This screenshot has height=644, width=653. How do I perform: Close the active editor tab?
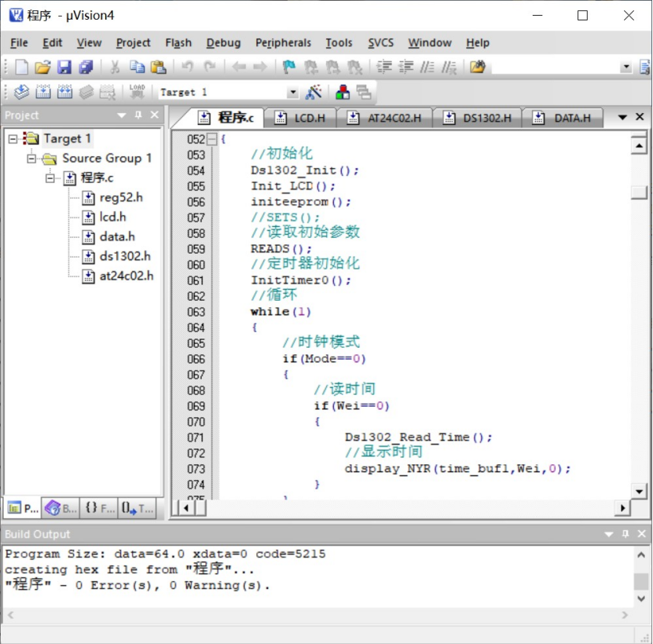click(x=640, y=117)
